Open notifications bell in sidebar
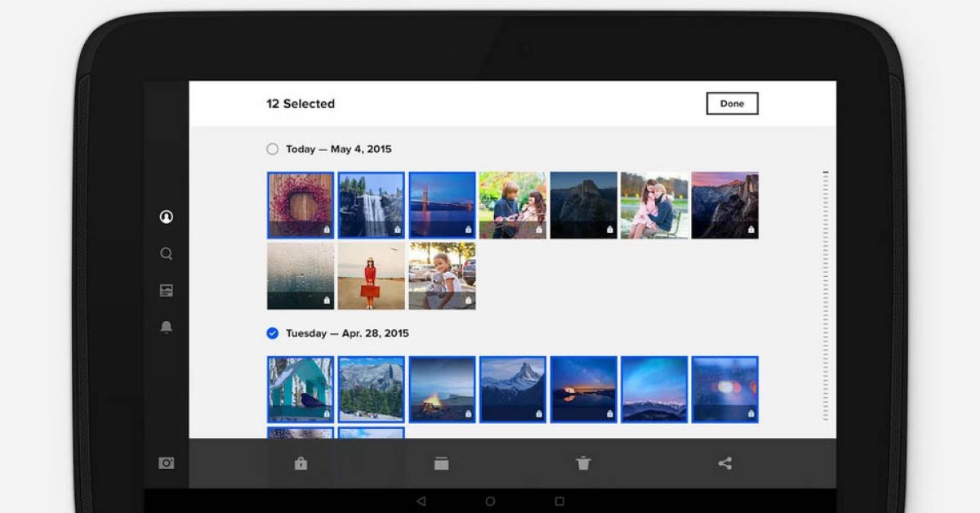Image resolution: width=980 pixels, height=513 pixels. [x=167, y=328]
